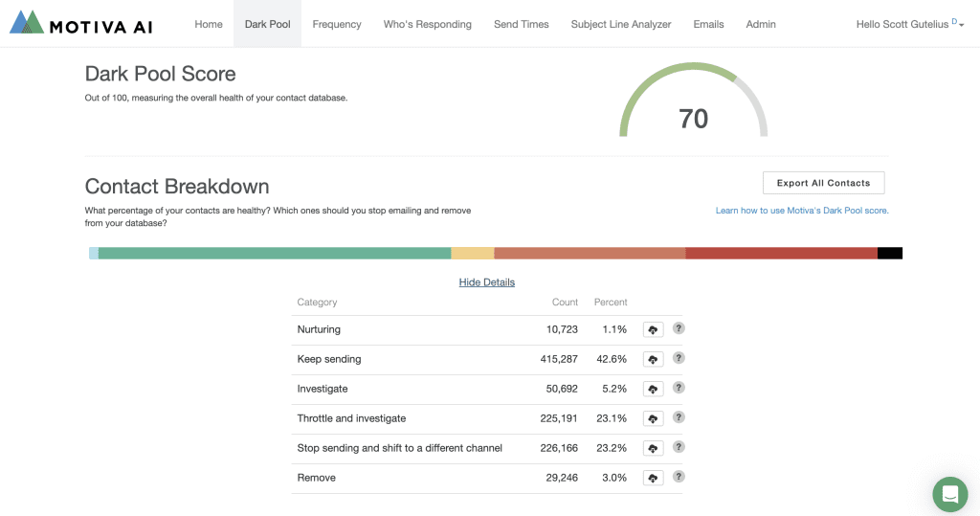Open the Send Times tab
Screen dimensions: 980x516
(521, 24)
